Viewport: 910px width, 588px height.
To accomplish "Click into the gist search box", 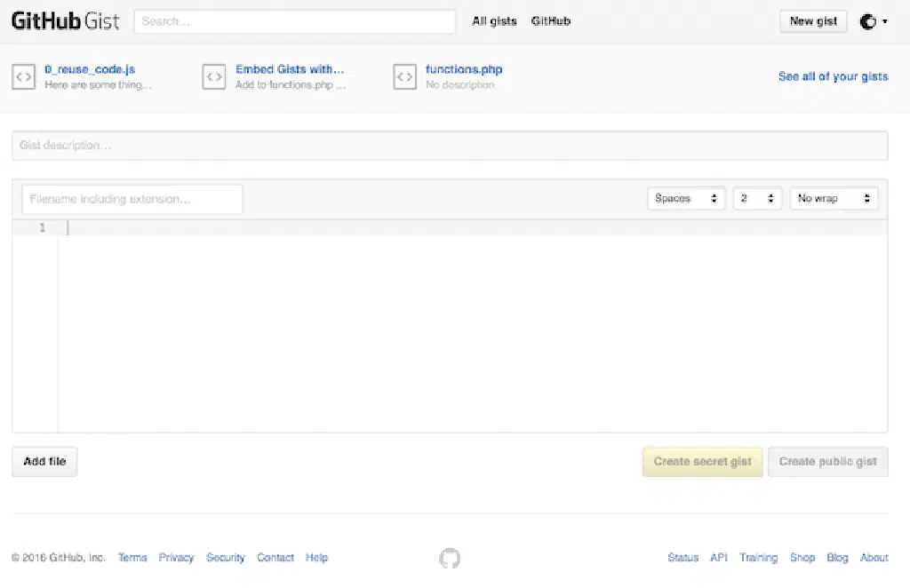I will click(x=294, y=21).
